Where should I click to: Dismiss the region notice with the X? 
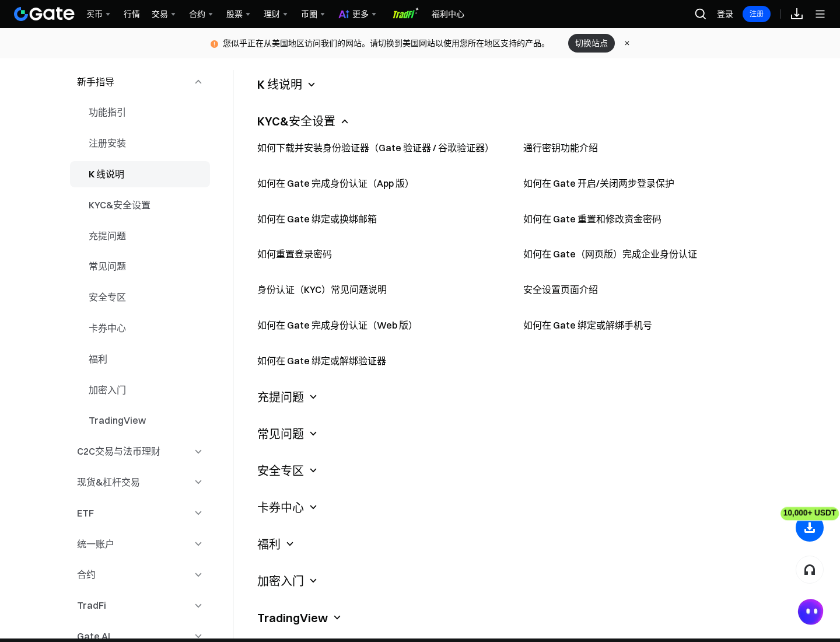coord(627,43)
